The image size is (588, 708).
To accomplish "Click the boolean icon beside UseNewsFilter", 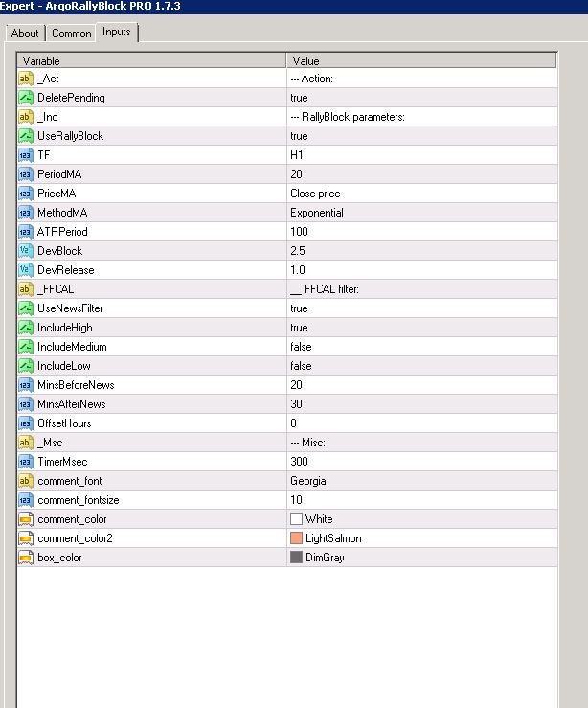I will coord(26,308).
